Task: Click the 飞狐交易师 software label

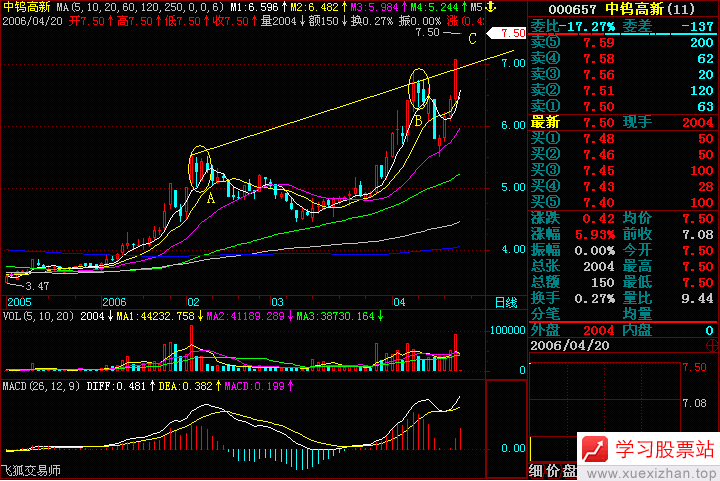Action: coord(31,470)
